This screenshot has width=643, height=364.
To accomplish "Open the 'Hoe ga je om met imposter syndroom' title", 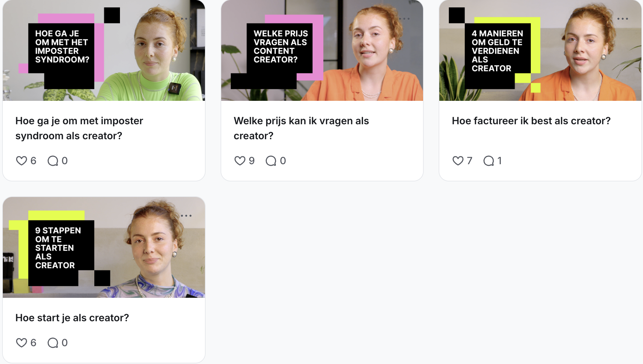I will tap(79, 128).
